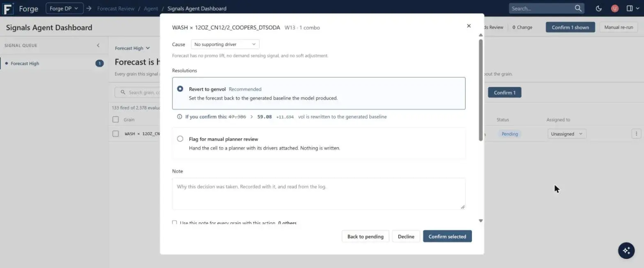Image resolution: width=644 pixels, height=268 pixels.
Task: Go to Forecast Review breadcrumb
Action: [116, 9]
